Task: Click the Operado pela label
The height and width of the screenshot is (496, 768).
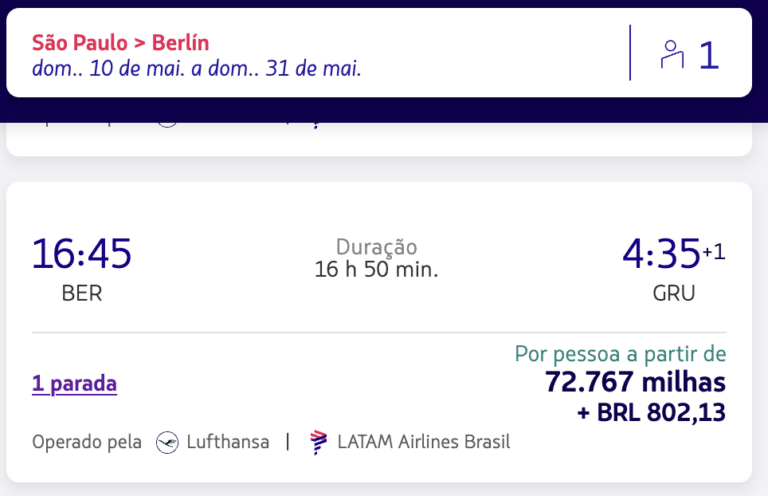Action: 87,442
